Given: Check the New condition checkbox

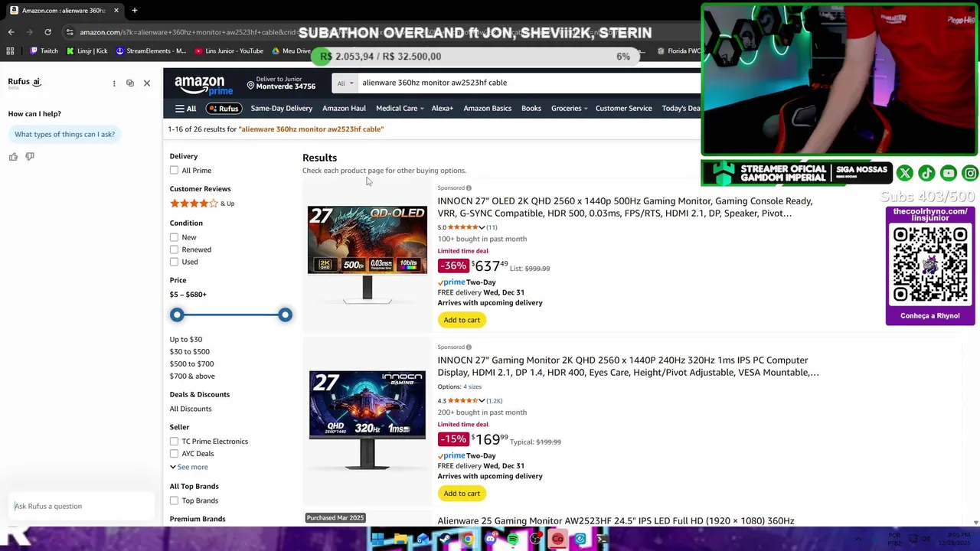Looking at the screenshot, I should point(174,237).
